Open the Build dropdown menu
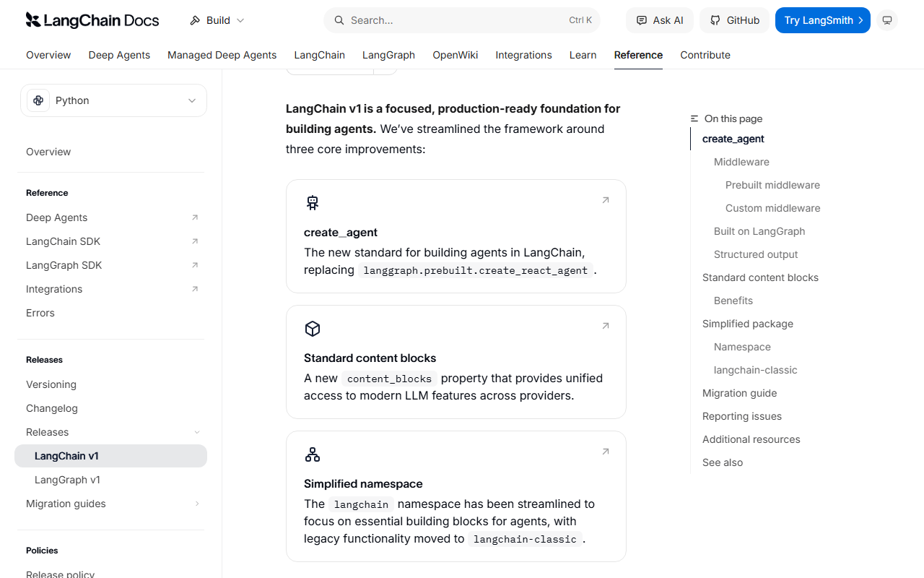924x578 pixels. (x=217, y=20)
